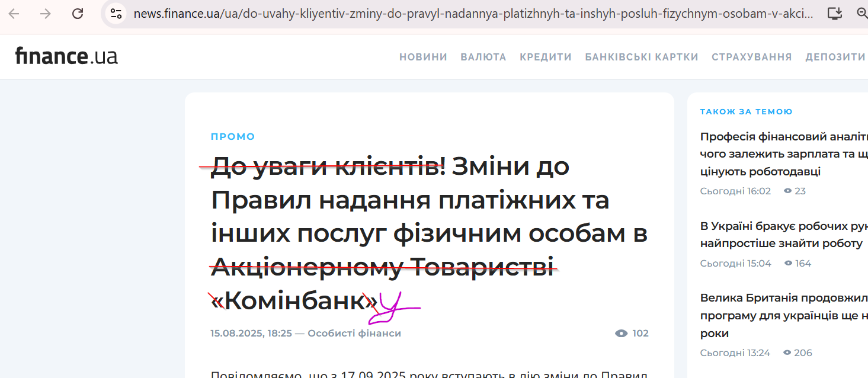Click the timestamp Сьогодні 15:04
Viewport: 868px width, 378px height.
[735, 263]
